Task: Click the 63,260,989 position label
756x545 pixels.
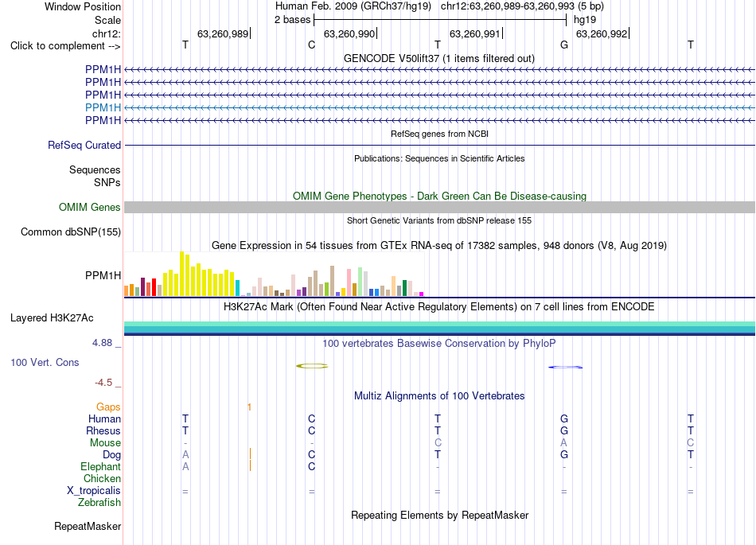Action: click(x=223, y=33)
